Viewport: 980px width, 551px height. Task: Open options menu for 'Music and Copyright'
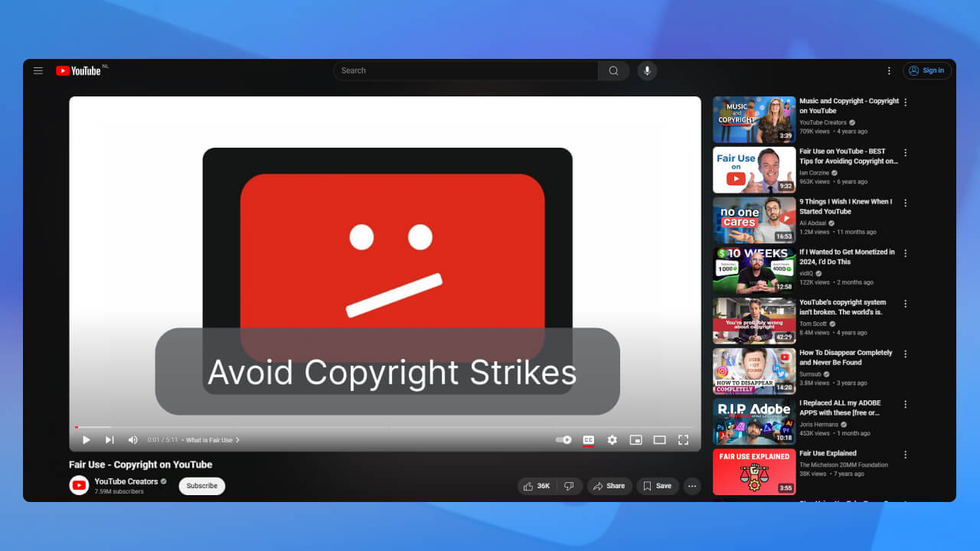point(906,102)
